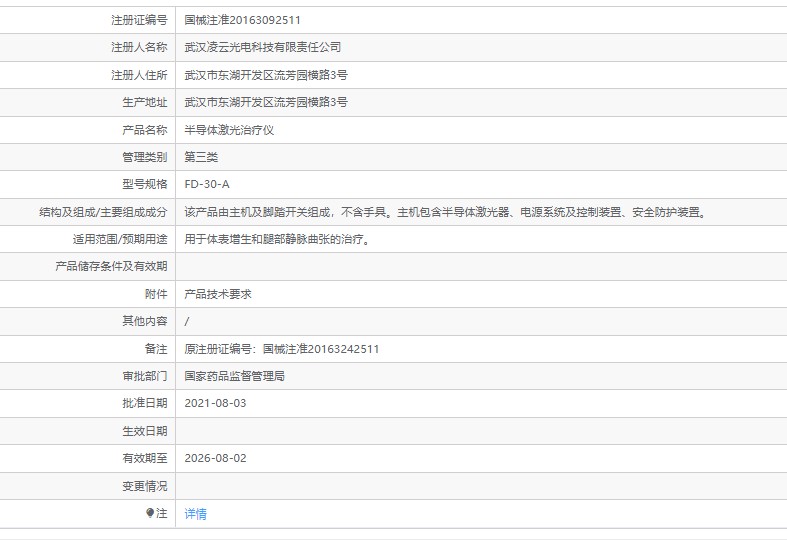Open the 详情 link in the 注 row
The width and height of the screenshot is (787, 540).
[x=195, y=513]
